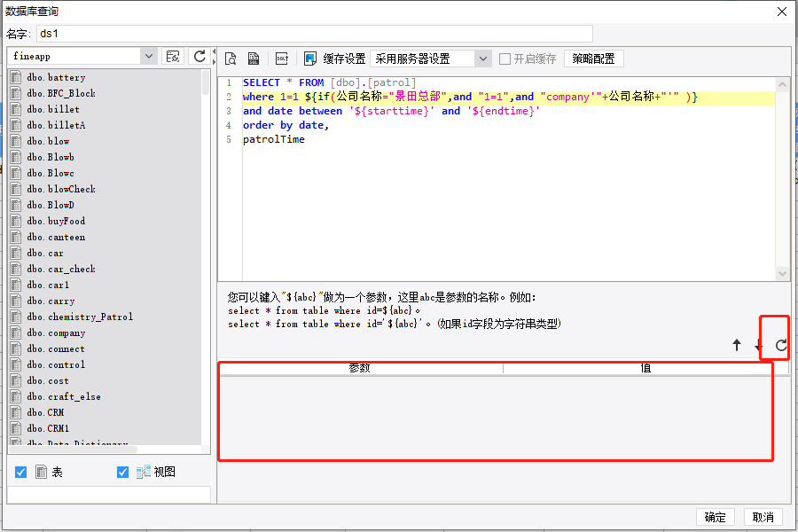Select dbo.car1 in the table list

click(x=48, y=286)
